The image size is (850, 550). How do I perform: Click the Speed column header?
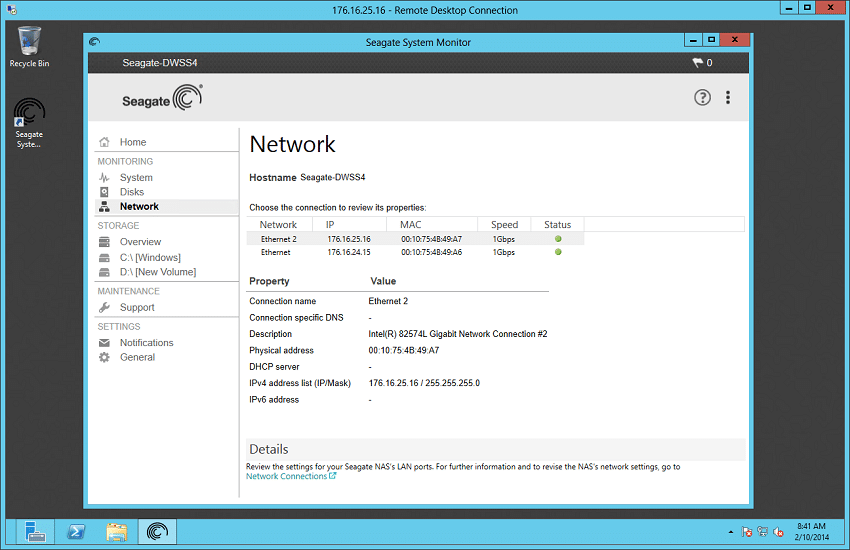point(504,224)
